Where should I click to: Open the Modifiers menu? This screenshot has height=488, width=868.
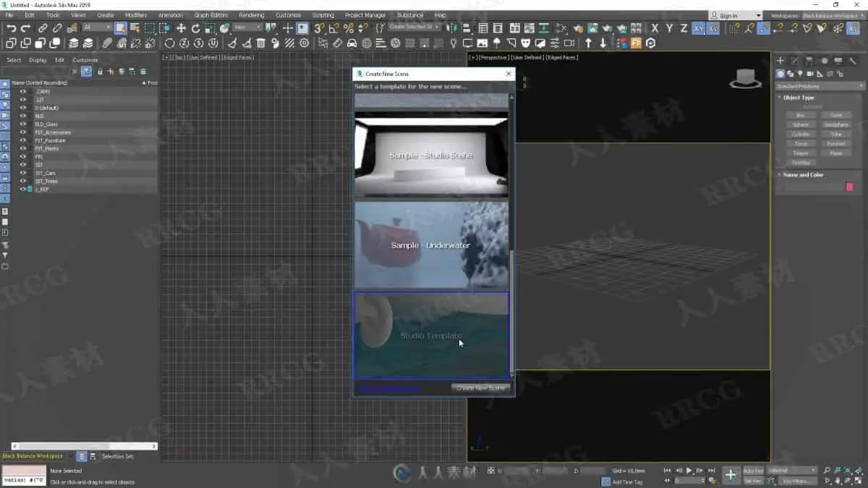click(135, 15)
